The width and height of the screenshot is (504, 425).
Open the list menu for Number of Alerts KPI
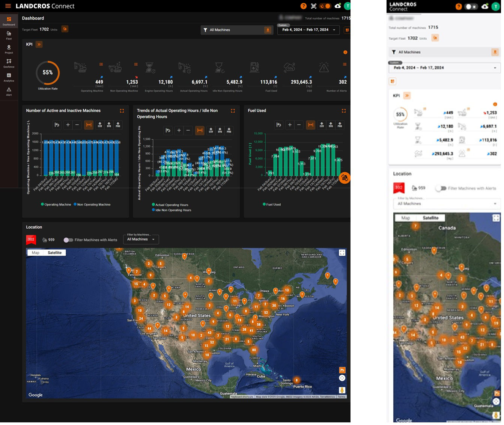pos(345,64)
